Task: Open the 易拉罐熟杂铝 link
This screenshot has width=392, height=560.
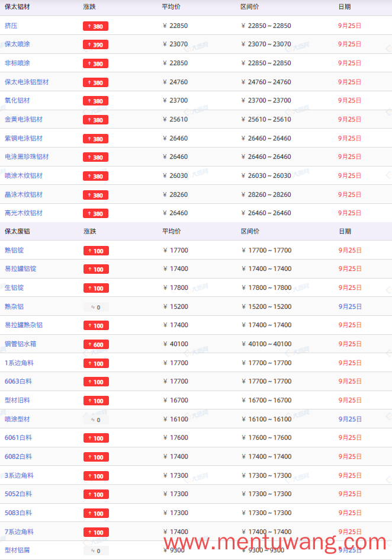Action: (24, 325)
